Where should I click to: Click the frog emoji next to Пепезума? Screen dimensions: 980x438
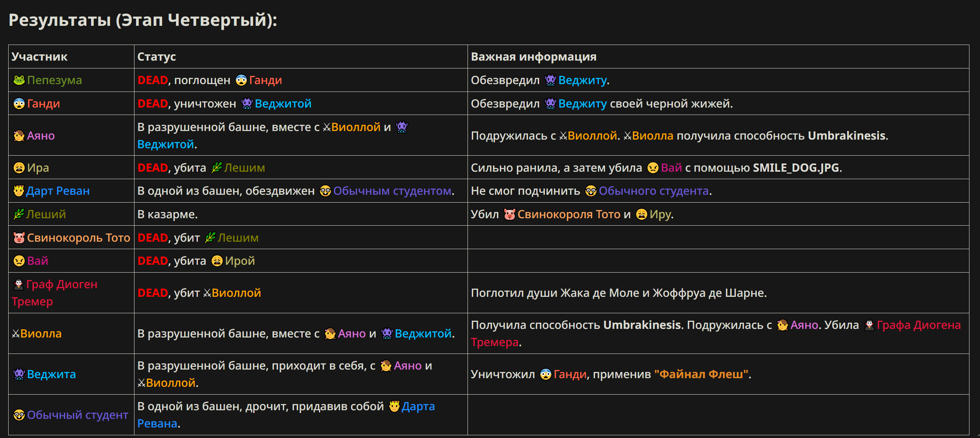[x=19, y=80]
